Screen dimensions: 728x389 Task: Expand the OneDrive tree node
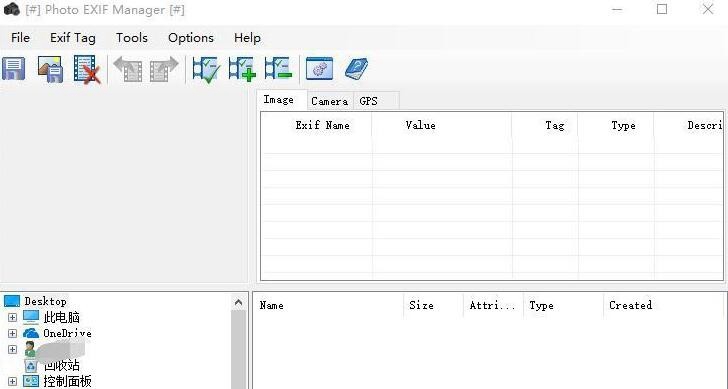pos(13,333)
